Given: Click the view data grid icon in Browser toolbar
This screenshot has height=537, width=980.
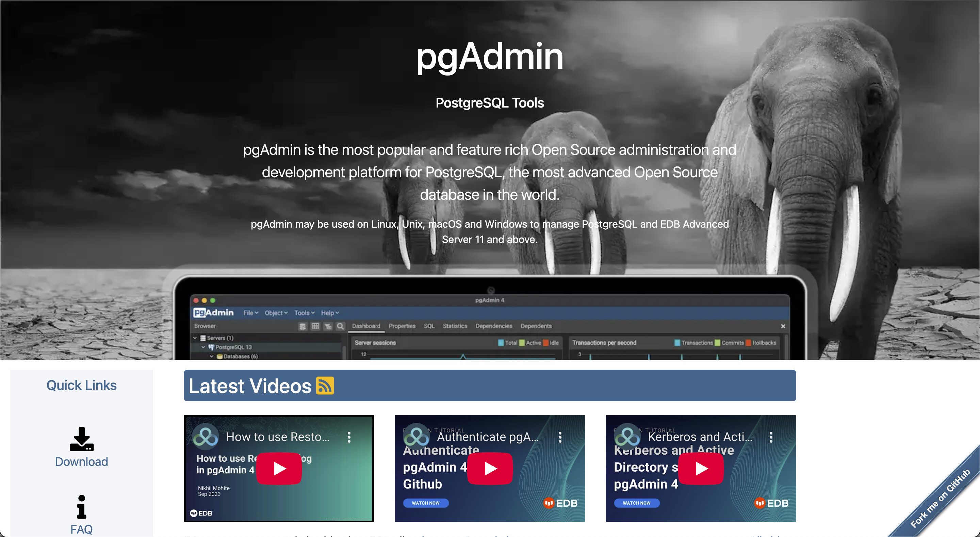Looking at the screenshot, I should point(315,326).
